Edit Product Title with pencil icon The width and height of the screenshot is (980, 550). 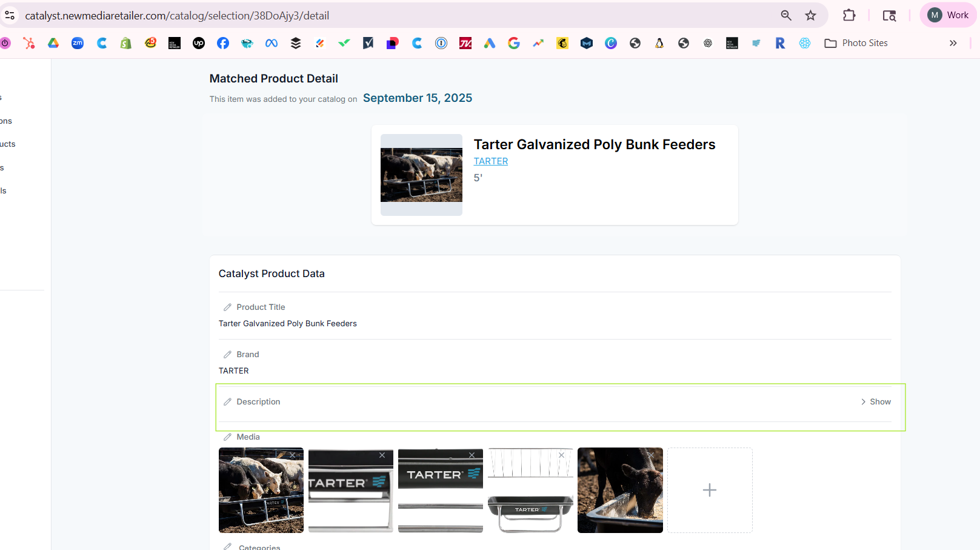coord(228,307)
